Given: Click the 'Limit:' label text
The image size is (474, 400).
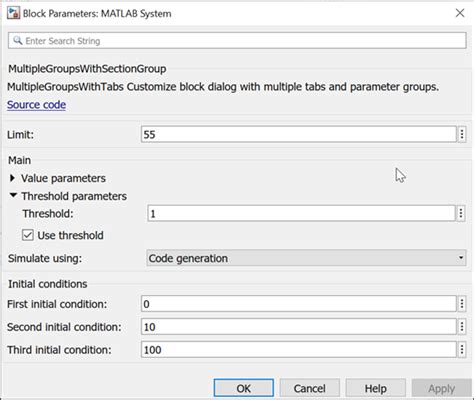Looking at the screenshot, I should [x=20, y=135].
